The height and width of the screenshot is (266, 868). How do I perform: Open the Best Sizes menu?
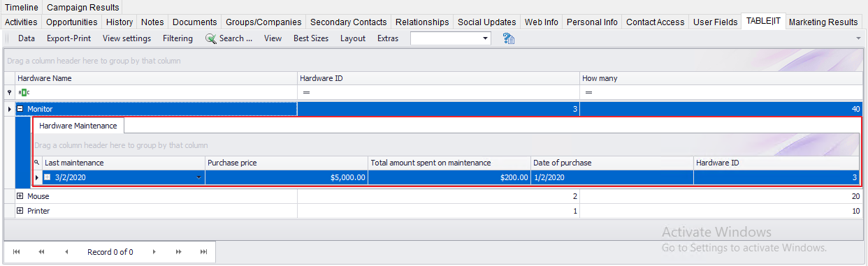click(311, 38)
